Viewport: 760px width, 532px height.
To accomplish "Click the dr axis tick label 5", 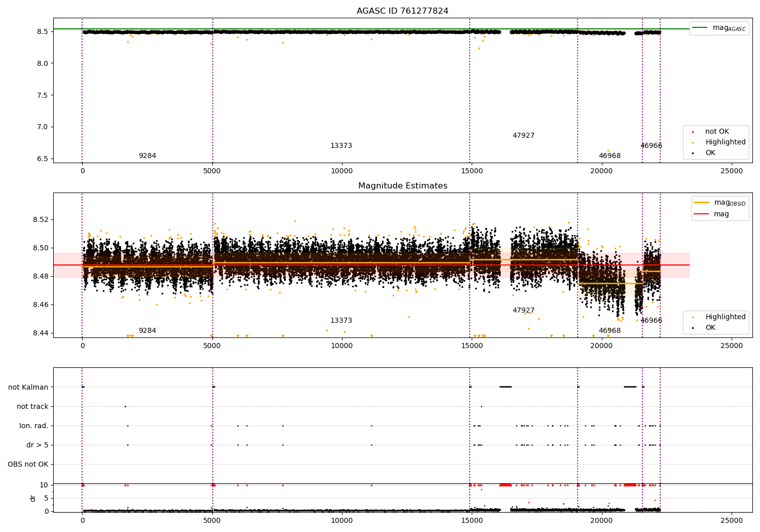I will click(46, 498).
